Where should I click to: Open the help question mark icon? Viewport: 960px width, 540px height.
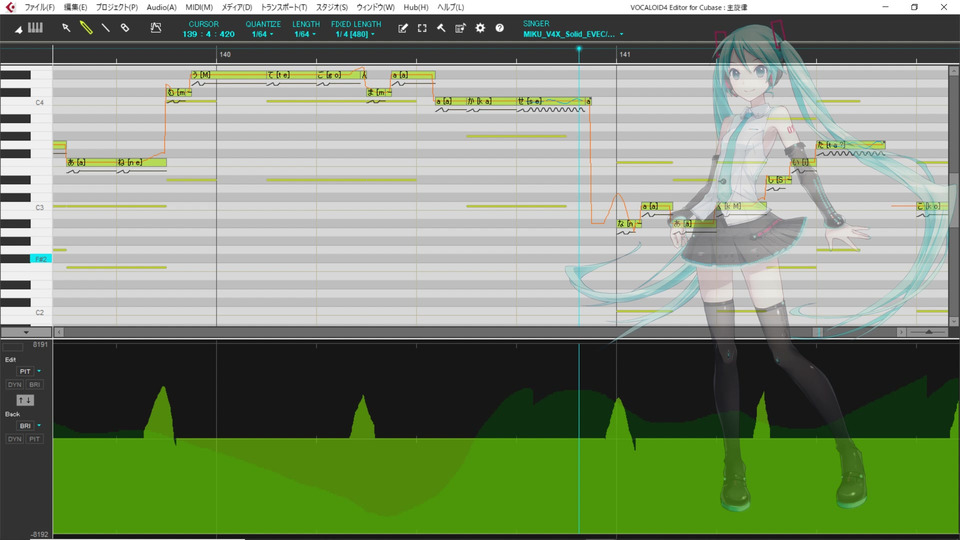coord(500,28)
